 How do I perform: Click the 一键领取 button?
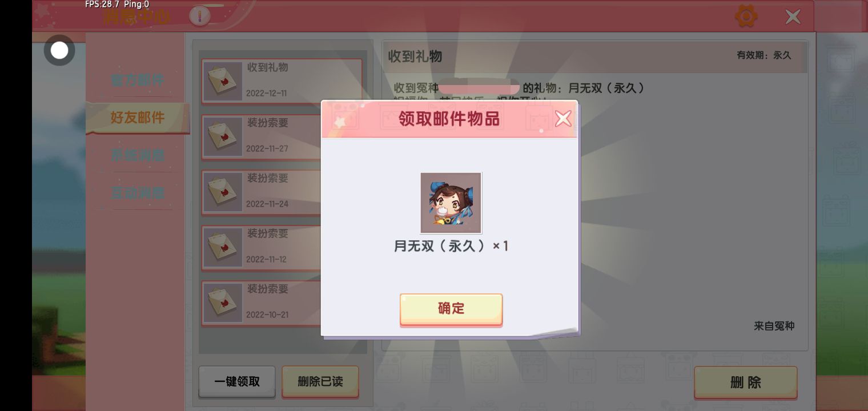coord(237,381)
